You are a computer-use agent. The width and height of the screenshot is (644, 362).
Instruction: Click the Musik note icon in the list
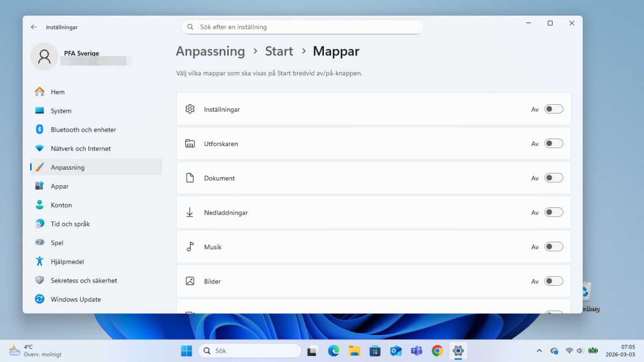coord(190,247)
